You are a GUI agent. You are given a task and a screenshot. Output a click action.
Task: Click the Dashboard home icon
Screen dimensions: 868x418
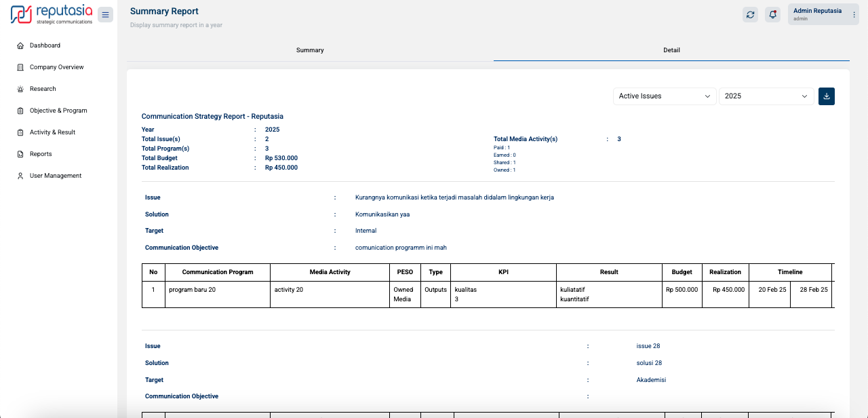tap(20, 45)
